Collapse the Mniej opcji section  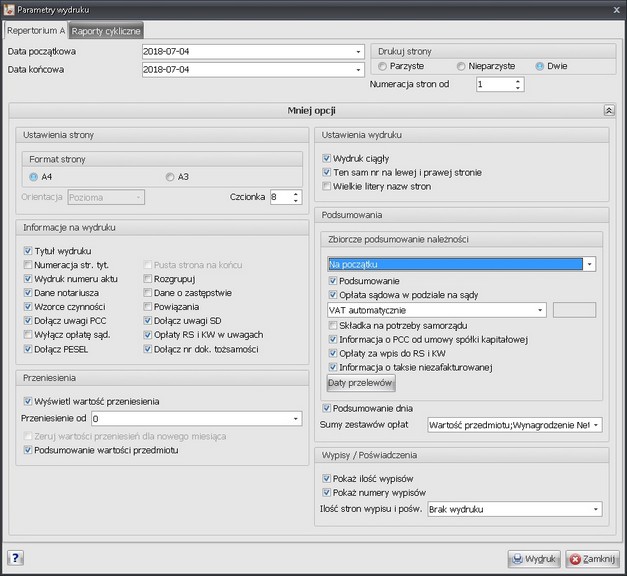(x=608, y=111)
